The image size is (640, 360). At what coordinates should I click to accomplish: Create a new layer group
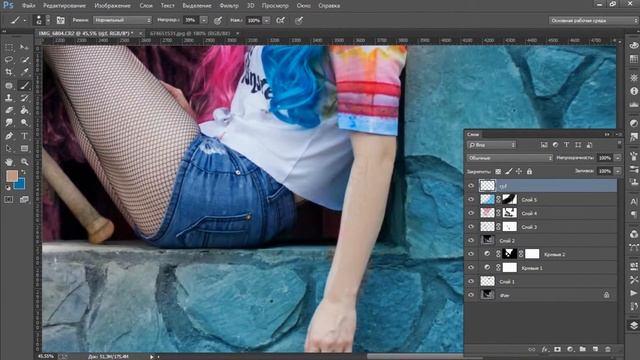582,349
